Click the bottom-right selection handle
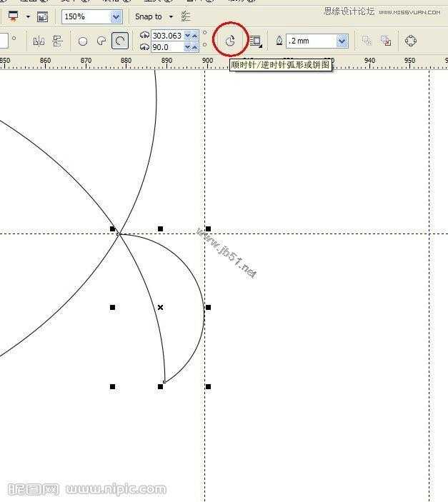 (x=209, y=387)
